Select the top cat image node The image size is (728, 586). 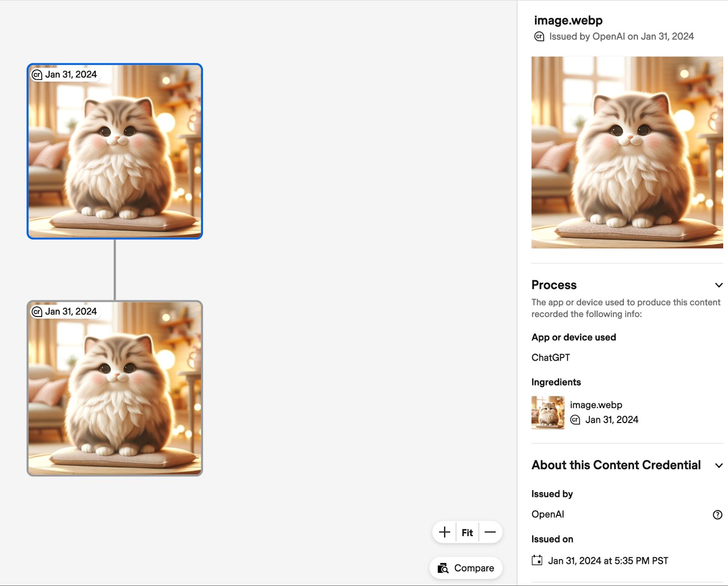[115, 153]
